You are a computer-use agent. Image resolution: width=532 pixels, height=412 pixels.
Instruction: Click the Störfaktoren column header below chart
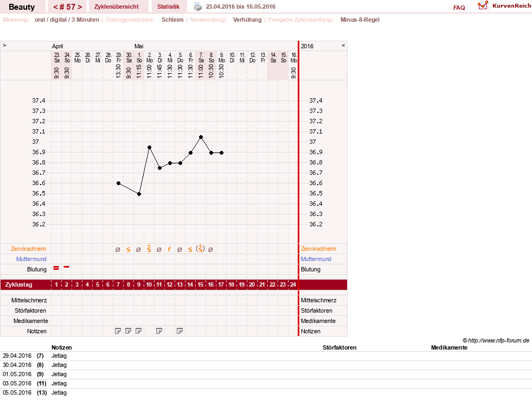[x=339, y=347]
